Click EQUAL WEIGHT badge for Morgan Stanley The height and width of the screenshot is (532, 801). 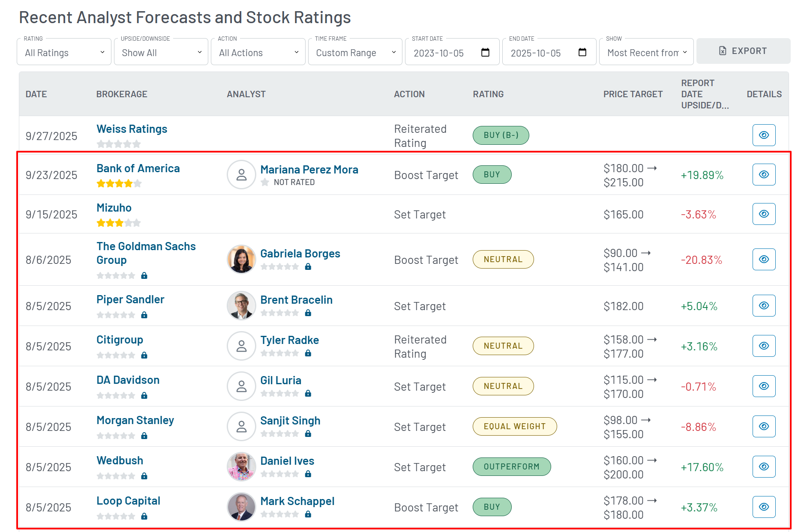515,426
